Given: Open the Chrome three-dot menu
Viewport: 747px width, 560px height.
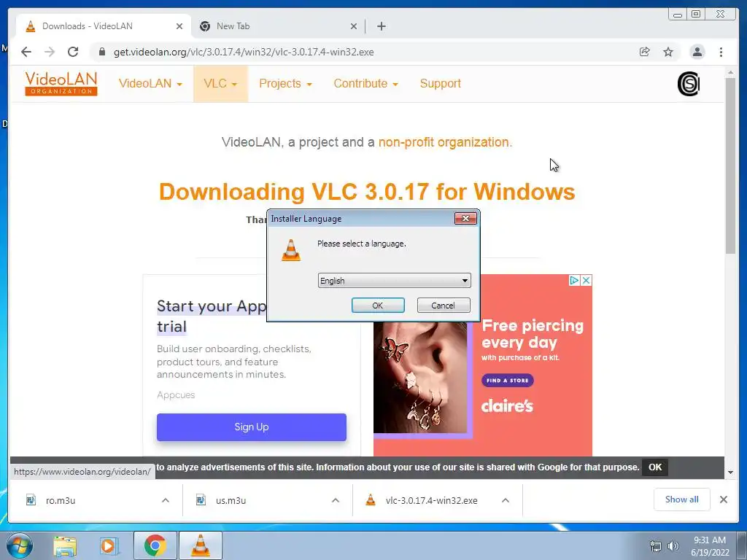Looking at the screenshot, I should pos(721,52).
